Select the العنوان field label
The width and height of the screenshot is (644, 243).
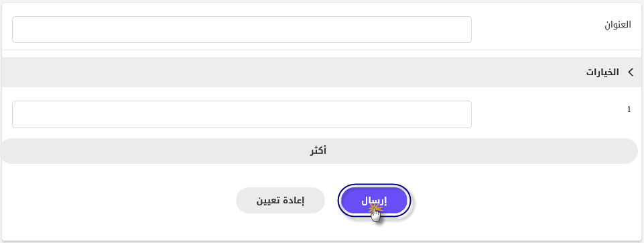[x=617, y=24]
